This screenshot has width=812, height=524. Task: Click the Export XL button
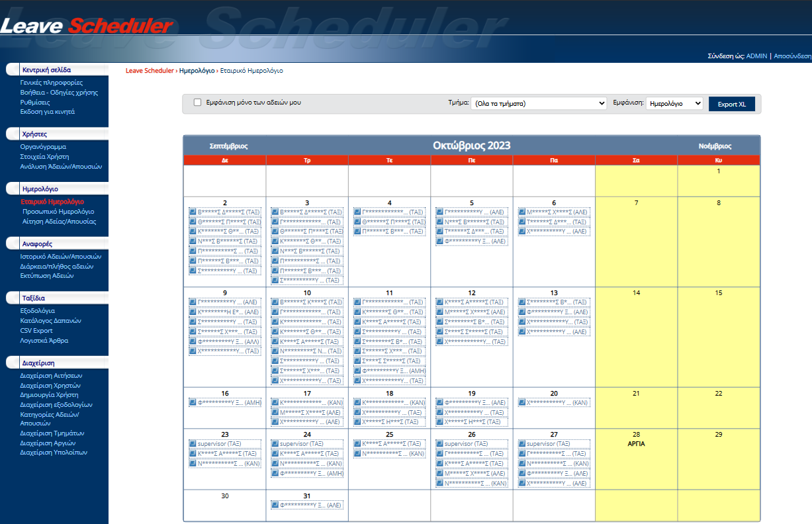point(731,105)
